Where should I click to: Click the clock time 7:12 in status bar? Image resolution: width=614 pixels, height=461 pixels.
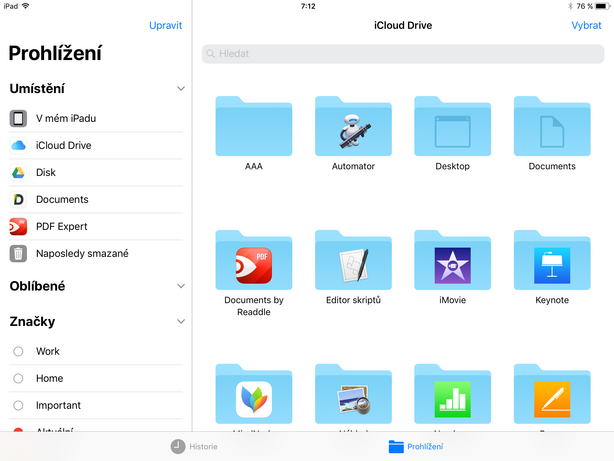pyautogui.click(x=308, y=6)
